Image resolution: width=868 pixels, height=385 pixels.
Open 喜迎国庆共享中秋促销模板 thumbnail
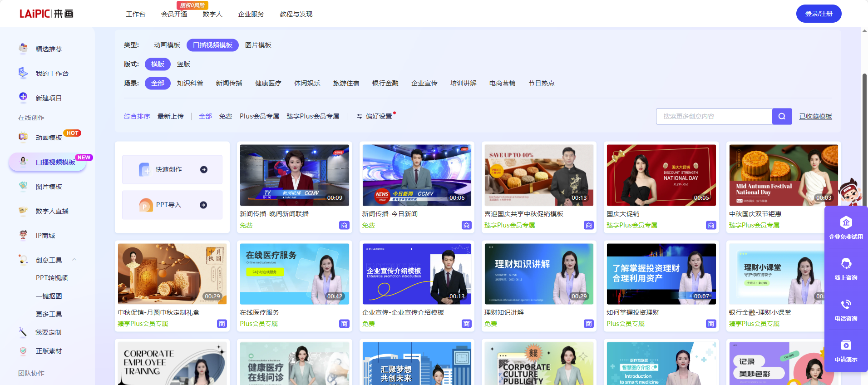tap(539, 175)
